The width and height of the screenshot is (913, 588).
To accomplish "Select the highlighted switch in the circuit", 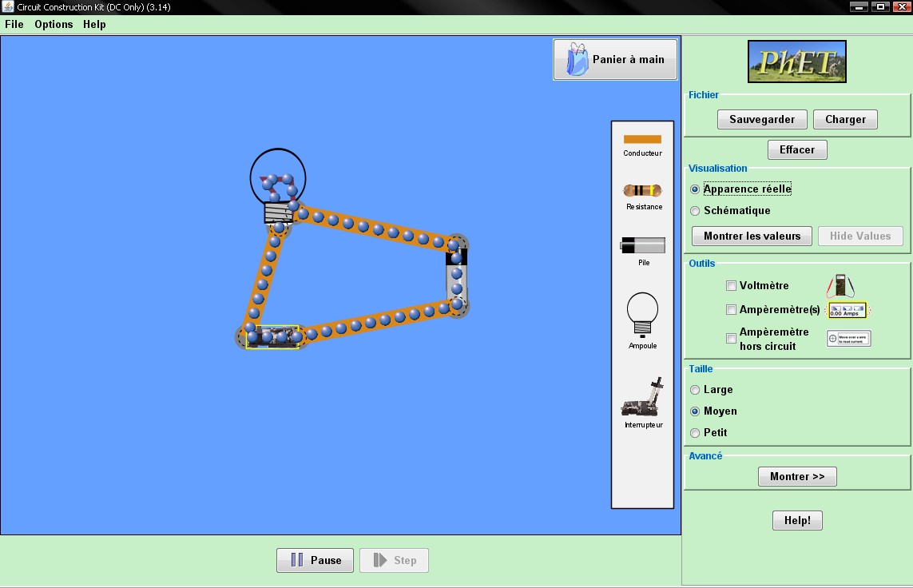I will pos(272,337).
